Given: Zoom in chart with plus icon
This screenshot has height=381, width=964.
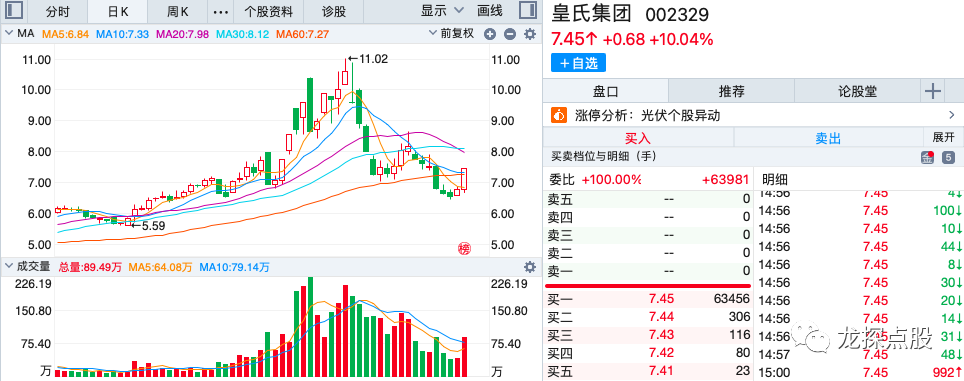Looking at the screenshot, I should [x=490, y=34].
